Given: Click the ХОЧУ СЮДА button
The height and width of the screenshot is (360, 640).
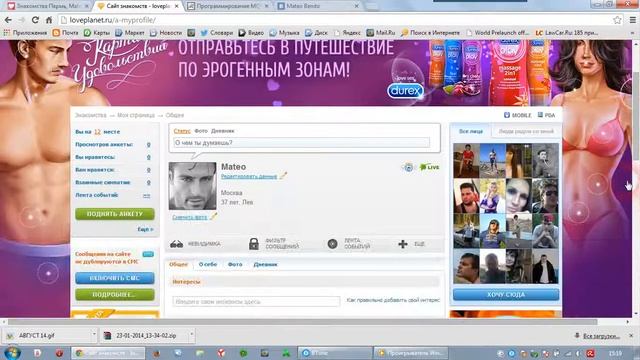Looking at the screenshot, I should [506, 294].
